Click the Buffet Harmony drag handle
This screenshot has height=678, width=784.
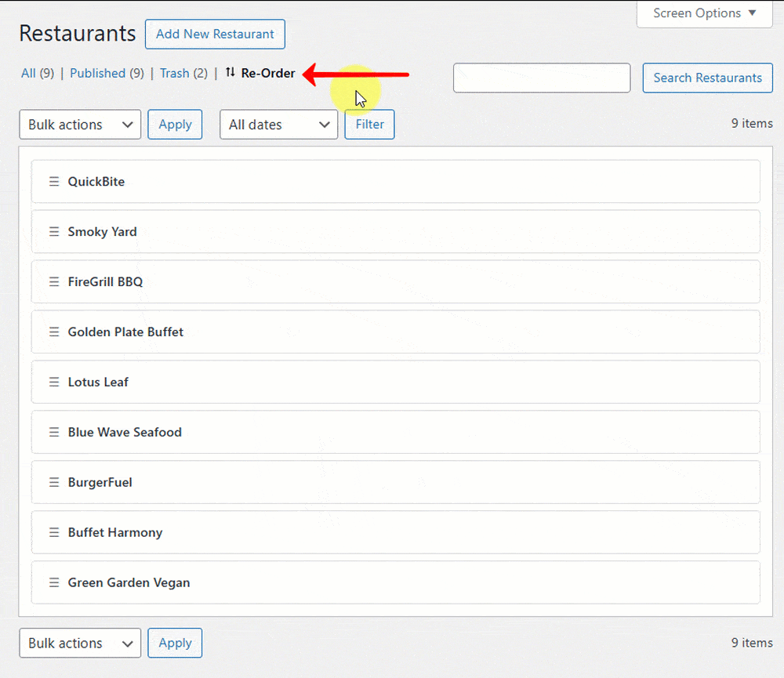tap(53, 532)
